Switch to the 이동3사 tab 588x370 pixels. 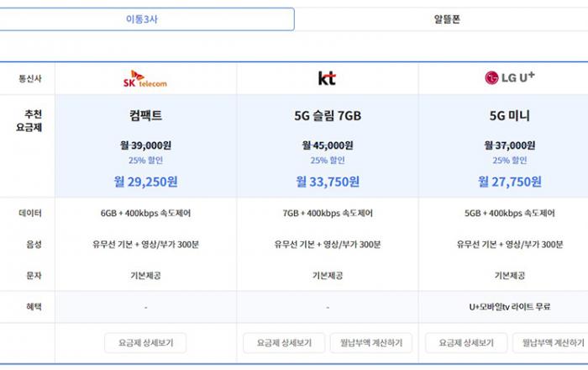pos(147,19)
